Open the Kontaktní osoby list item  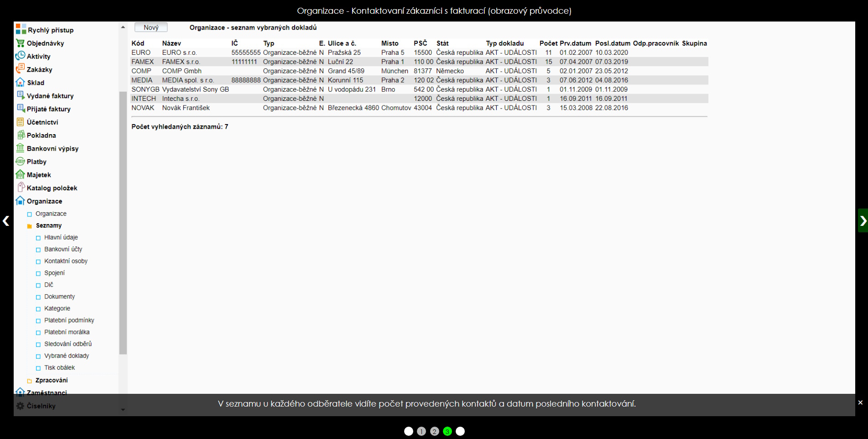click(66, 261)
